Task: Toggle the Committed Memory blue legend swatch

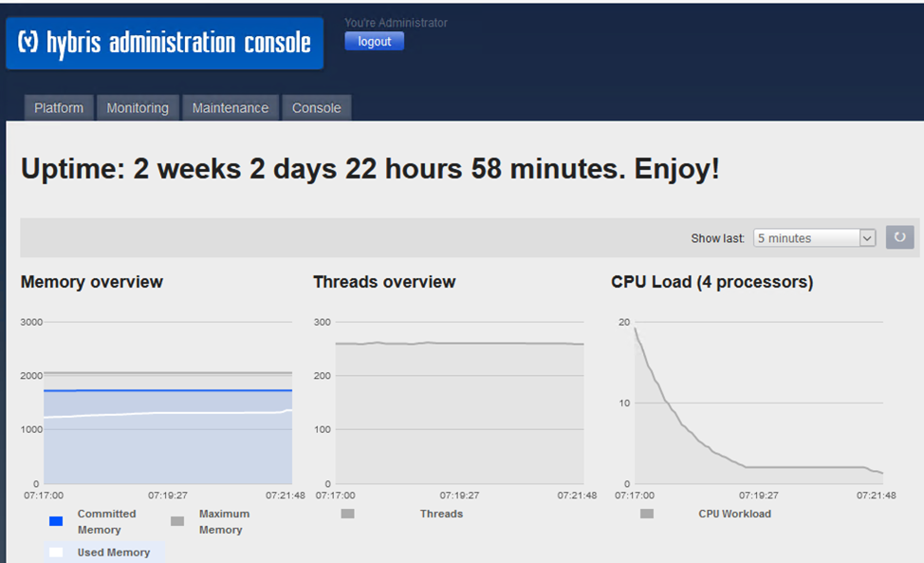Action: pos(56,521)
